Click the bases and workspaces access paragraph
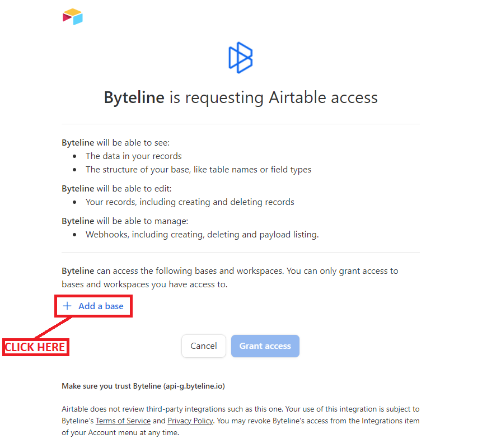This screenshot has width=487, height=448. [230, 277]
